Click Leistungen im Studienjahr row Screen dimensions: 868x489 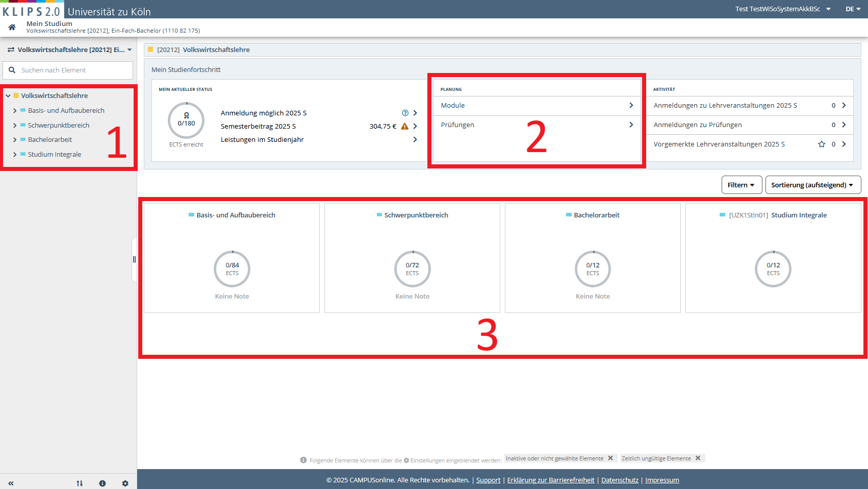coord(319,139)
